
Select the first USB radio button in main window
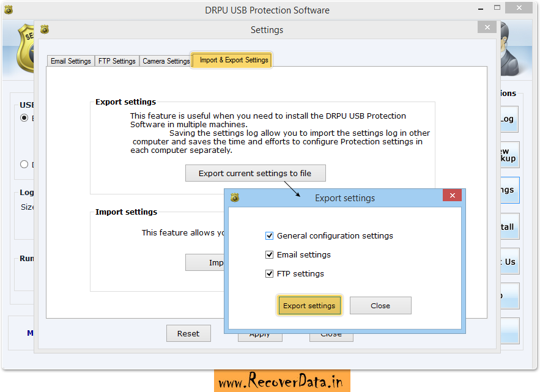[x=24, y=118]
